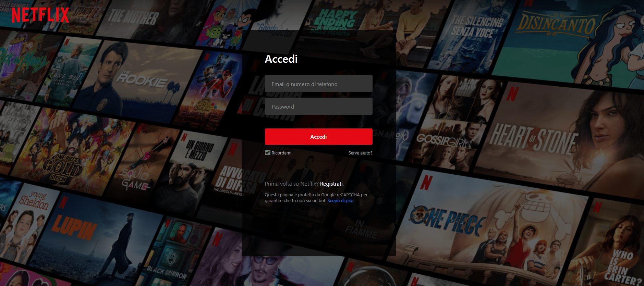Uncheck the Ricordami checkbox

click(268, 152)
